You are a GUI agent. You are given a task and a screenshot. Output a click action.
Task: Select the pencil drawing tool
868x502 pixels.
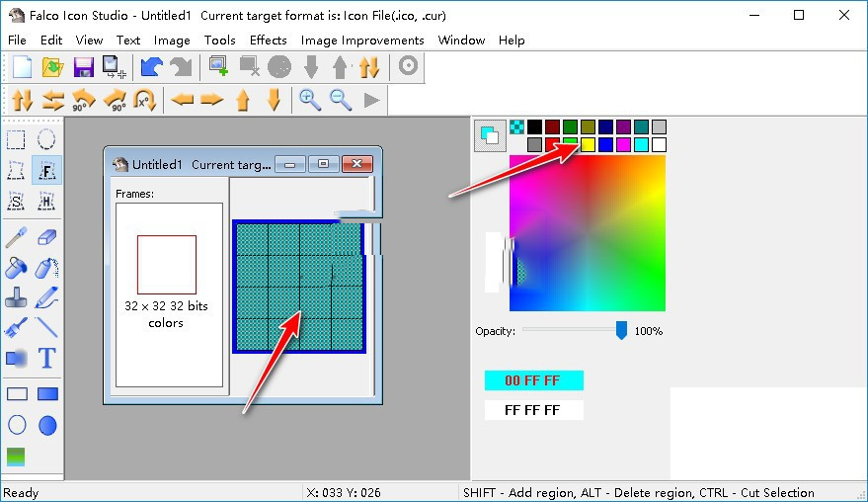tap(47, 297)
